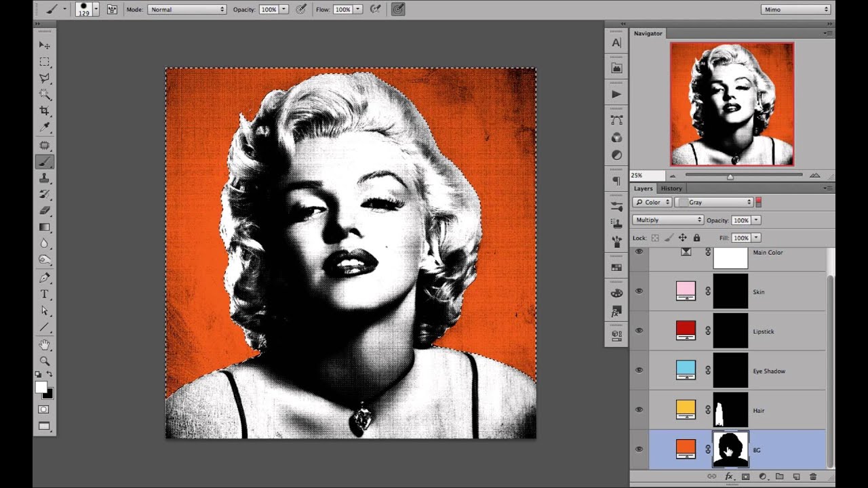Open the Channels panel icon
868x488 pixels.
coord(616,138)
